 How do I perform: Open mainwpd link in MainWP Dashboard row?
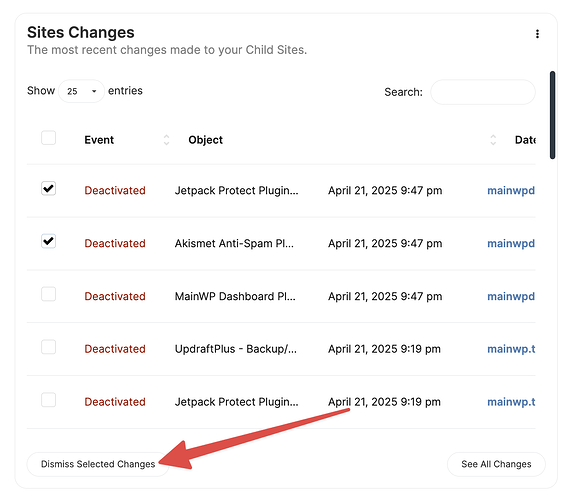511,296
